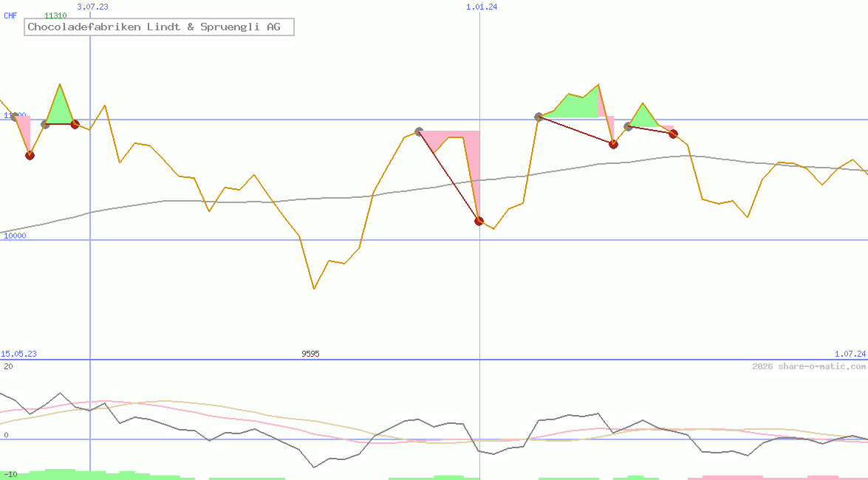Click the red exit marker below the largest green area

613,145
